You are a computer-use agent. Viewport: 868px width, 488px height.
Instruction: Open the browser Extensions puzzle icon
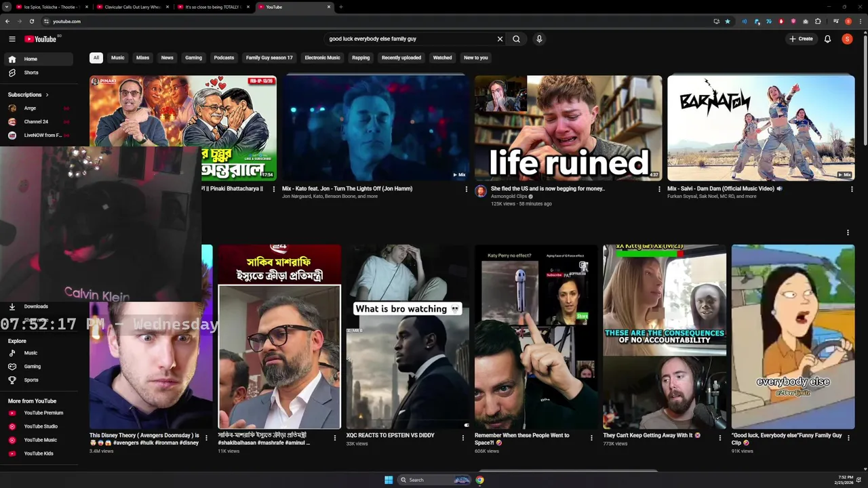point(818,21)
